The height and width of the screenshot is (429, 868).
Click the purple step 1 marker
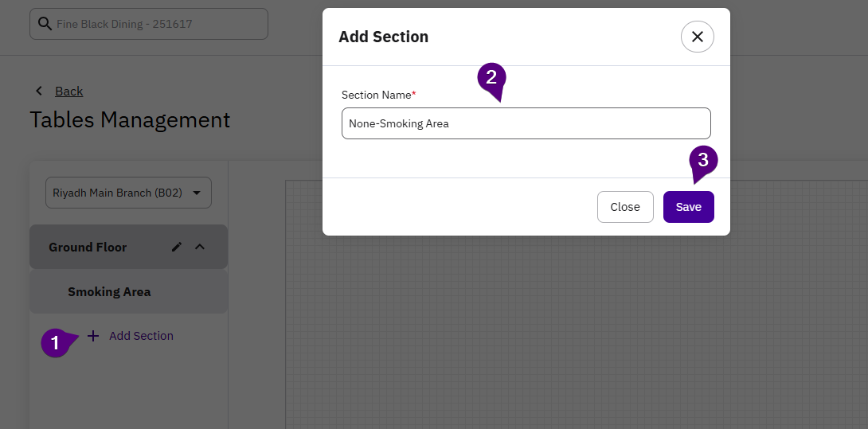coord(55,343)
